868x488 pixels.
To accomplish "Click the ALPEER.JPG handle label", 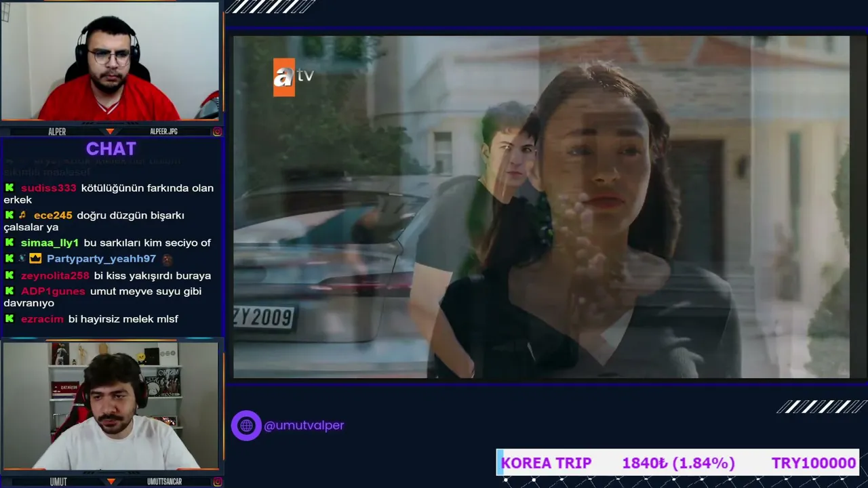I will tap(163, 131).
